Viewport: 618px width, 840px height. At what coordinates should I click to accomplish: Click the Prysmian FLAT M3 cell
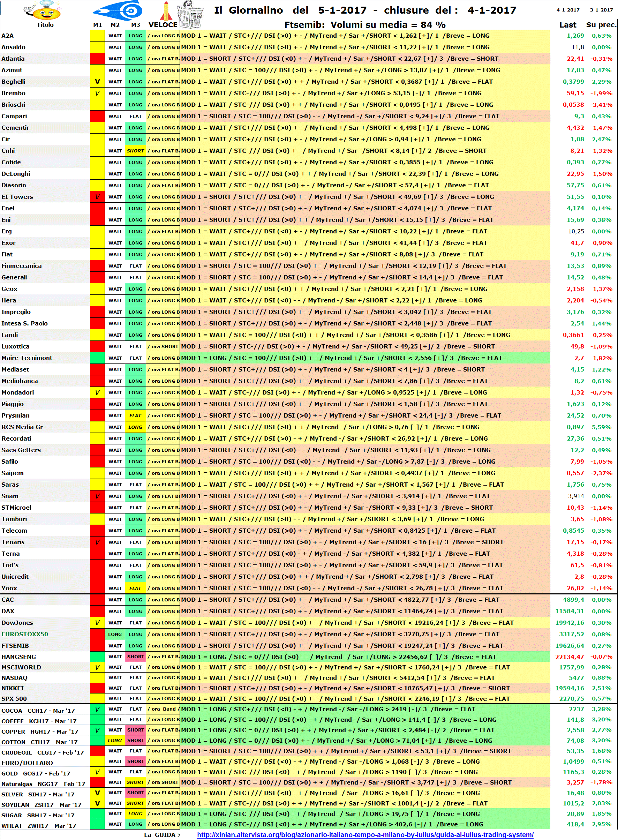[x=135, y=415]
